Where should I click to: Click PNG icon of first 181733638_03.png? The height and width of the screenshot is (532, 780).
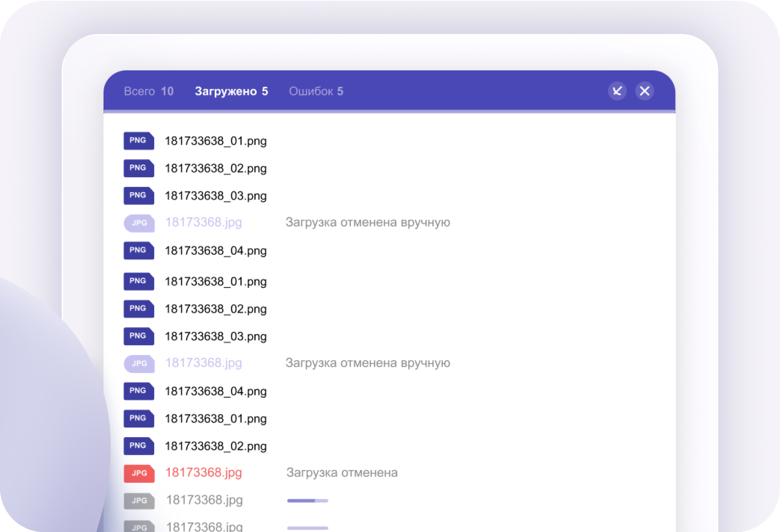[139, 196]
